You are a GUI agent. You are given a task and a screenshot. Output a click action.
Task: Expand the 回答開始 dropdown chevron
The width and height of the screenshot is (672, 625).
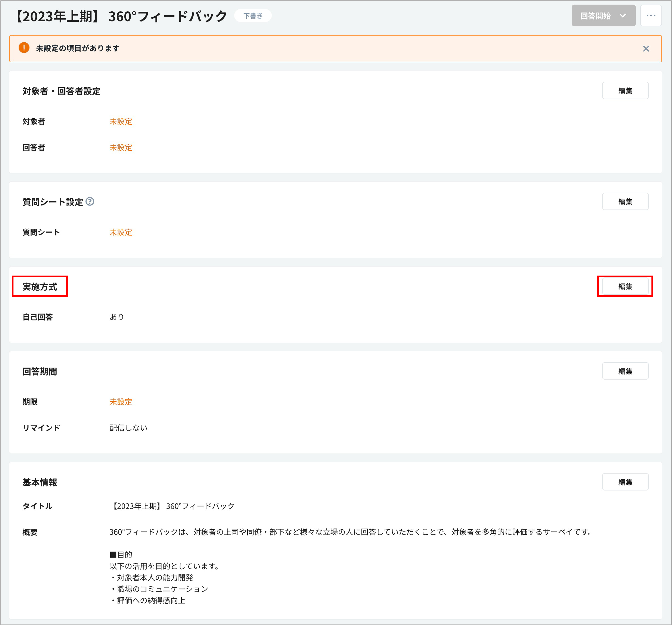point(623,16)
